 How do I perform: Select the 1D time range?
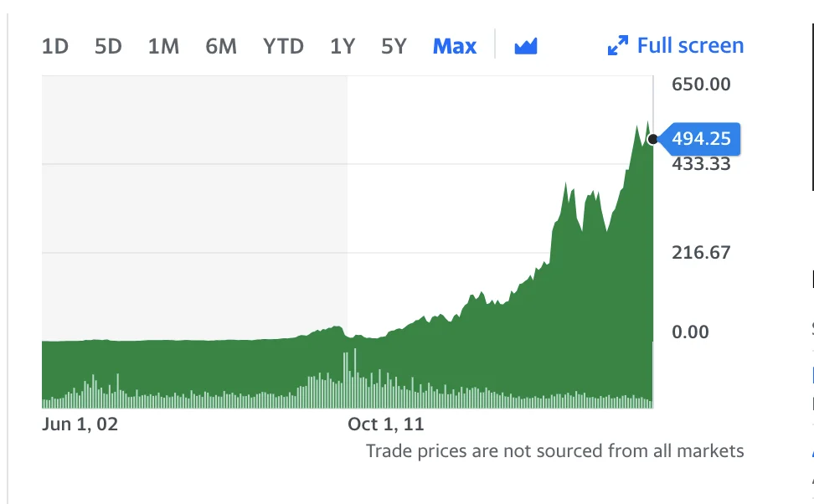coord(55,46)
